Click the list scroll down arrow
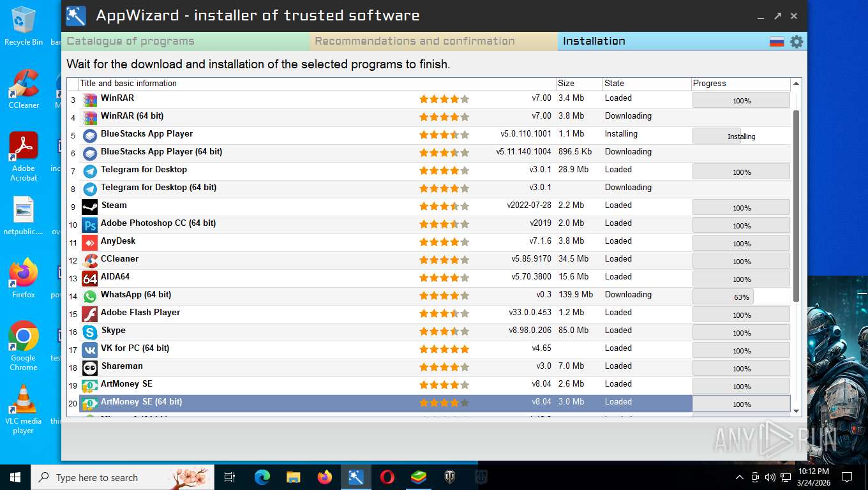This screenshot has width=868, height=490. (x=796, y=411)
